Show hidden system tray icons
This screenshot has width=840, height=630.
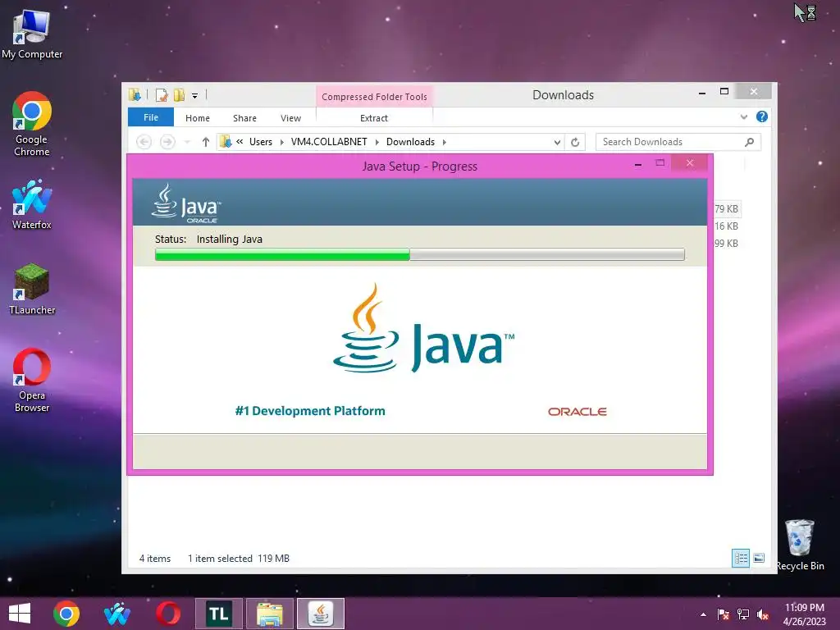(x=703, y=614)
